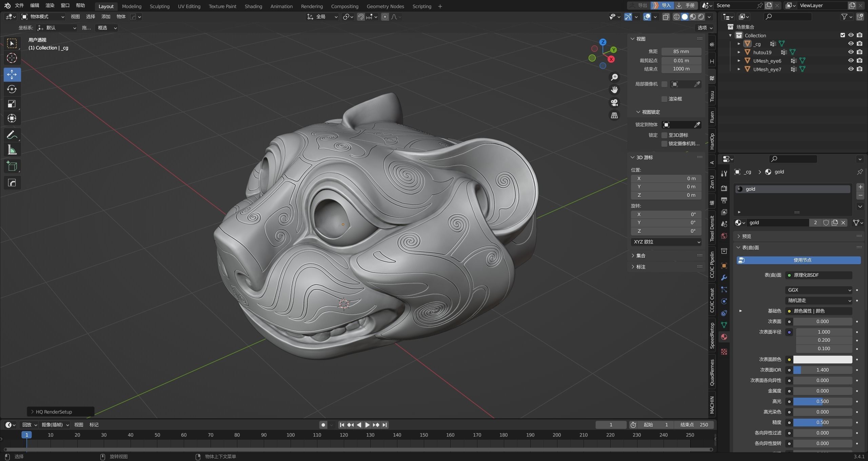The width and height of the screenshot is (868, 461).
Task: Play animation forward in timeline
Action: pos(367,425)
